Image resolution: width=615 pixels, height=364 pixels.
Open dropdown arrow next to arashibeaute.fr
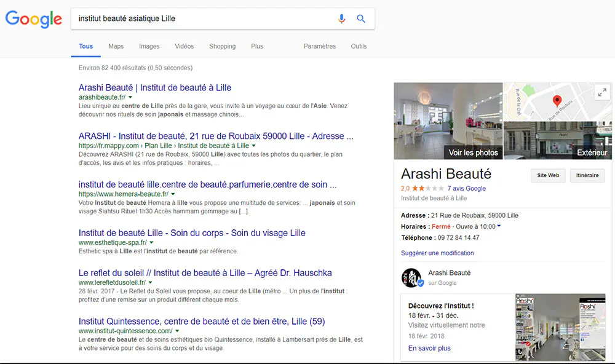click(130, 97)
